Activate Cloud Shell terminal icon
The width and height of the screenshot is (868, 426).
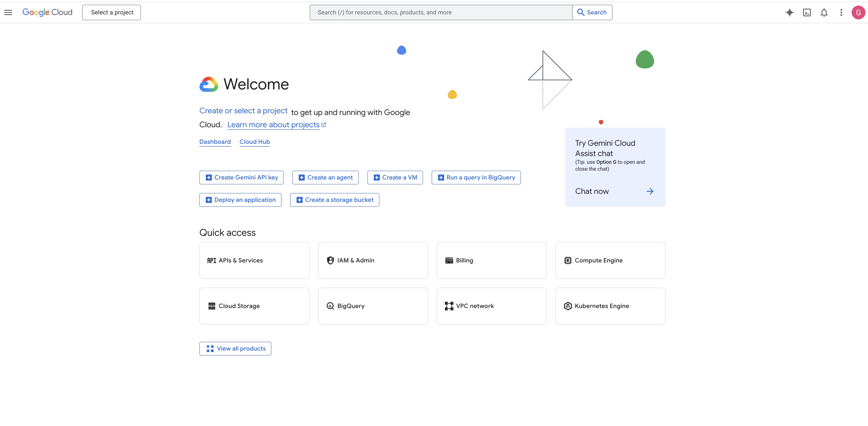[x=807, y=12]
